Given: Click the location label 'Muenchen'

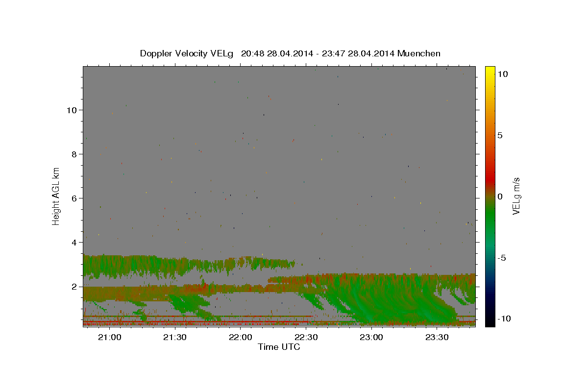Looking at the screenshot, I should click(x=419, y=53).
